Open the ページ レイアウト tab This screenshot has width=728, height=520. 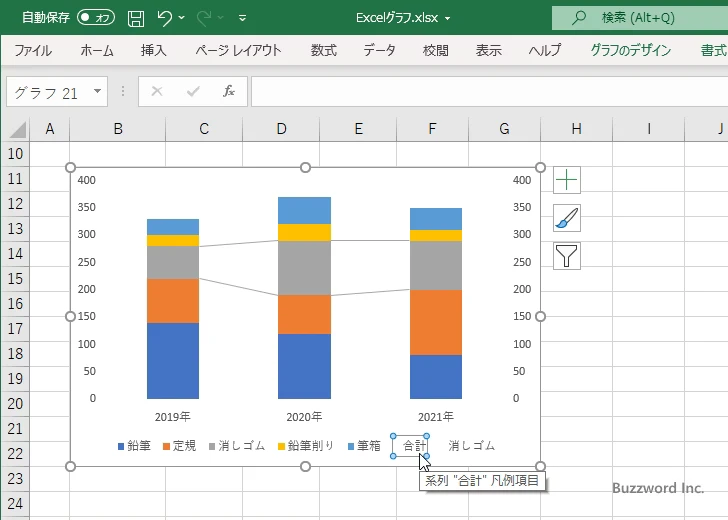pos(238,50)
